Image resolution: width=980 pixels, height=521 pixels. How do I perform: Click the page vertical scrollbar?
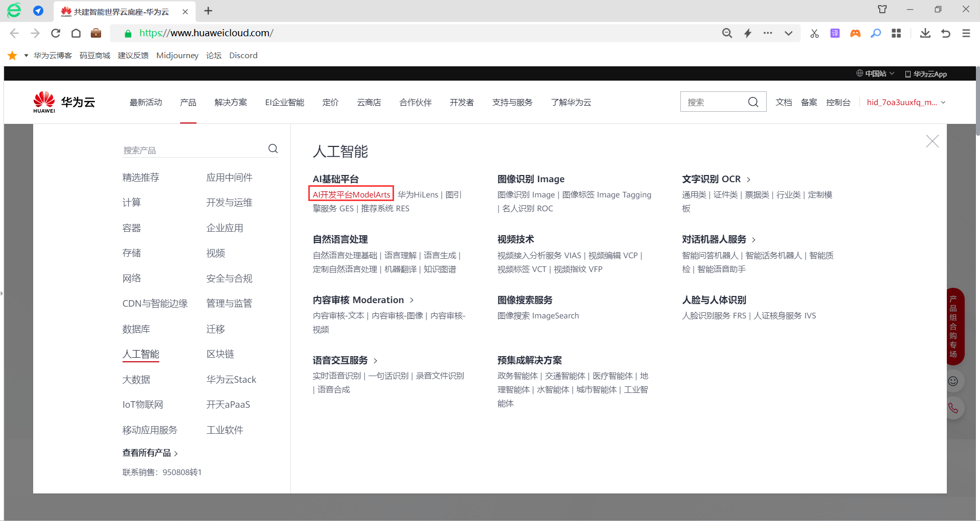pyautogui.click(x=977, y=101)
